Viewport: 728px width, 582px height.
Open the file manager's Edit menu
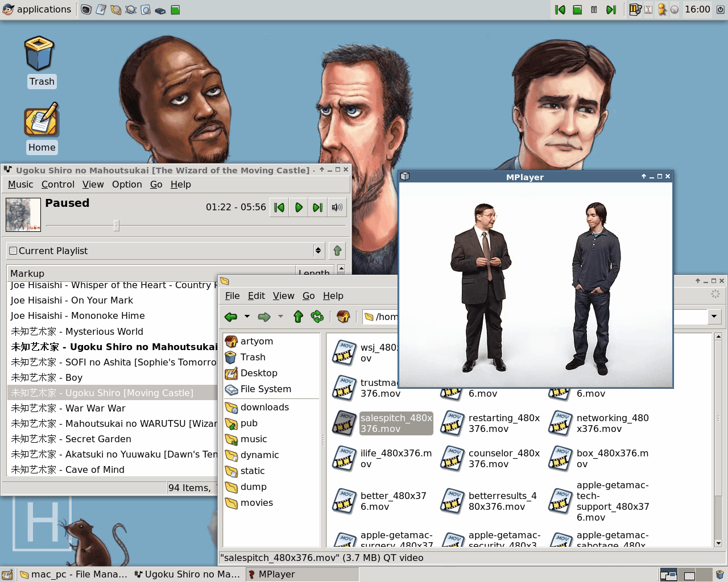(x=257, y=296)
